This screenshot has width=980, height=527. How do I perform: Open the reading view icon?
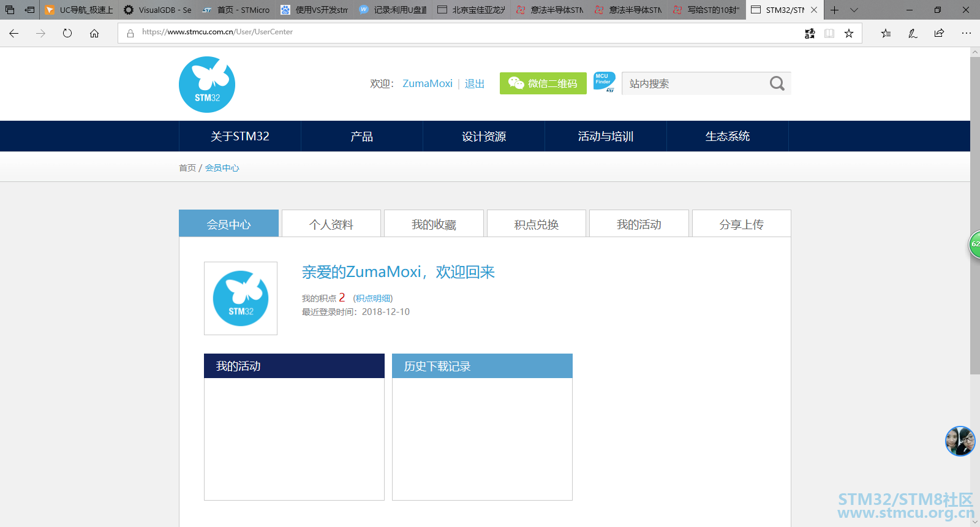829,34
